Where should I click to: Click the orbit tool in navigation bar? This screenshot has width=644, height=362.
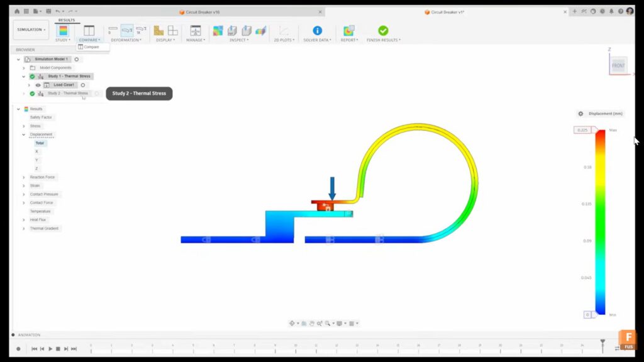point(292,324)
